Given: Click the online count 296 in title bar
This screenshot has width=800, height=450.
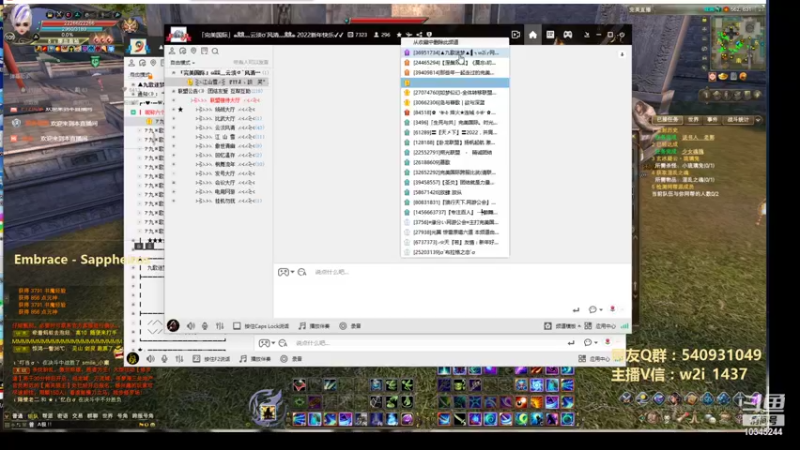Looking at the screenshot, I should (x=382, y=35).
